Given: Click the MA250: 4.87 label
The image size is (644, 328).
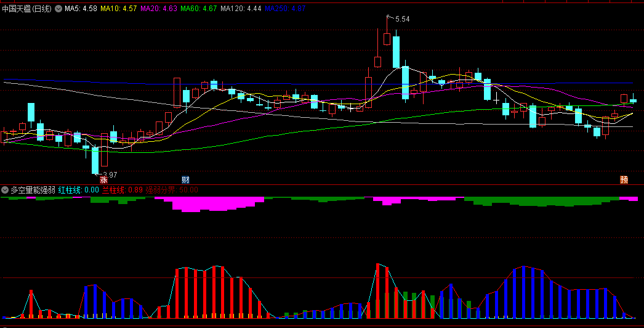Looking at the screenshot, I should 285,9.
